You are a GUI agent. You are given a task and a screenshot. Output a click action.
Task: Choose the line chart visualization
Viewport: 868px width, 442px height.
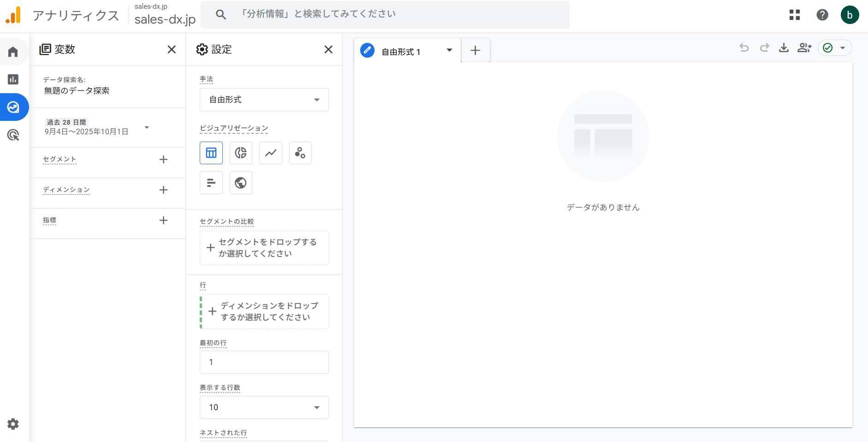pyautogui.click(x=271, y=153)
